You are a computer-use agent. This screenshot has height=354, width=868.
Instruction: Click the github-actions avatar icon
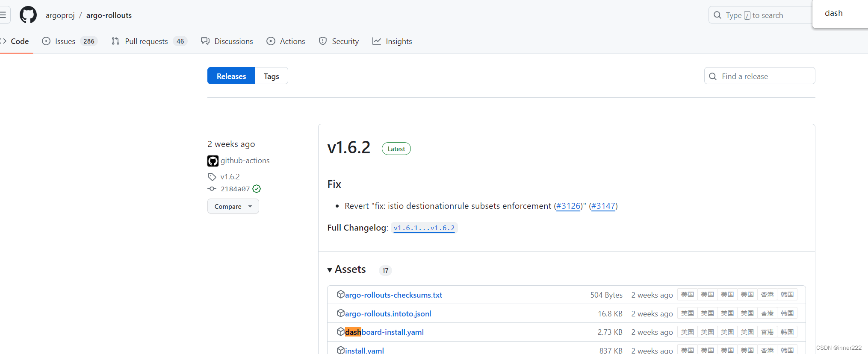pos(213,161)
